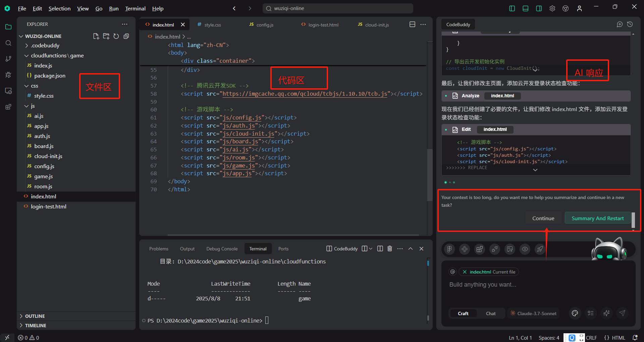
Task: Click the Continue button
Action: click(x=543, y=218)
